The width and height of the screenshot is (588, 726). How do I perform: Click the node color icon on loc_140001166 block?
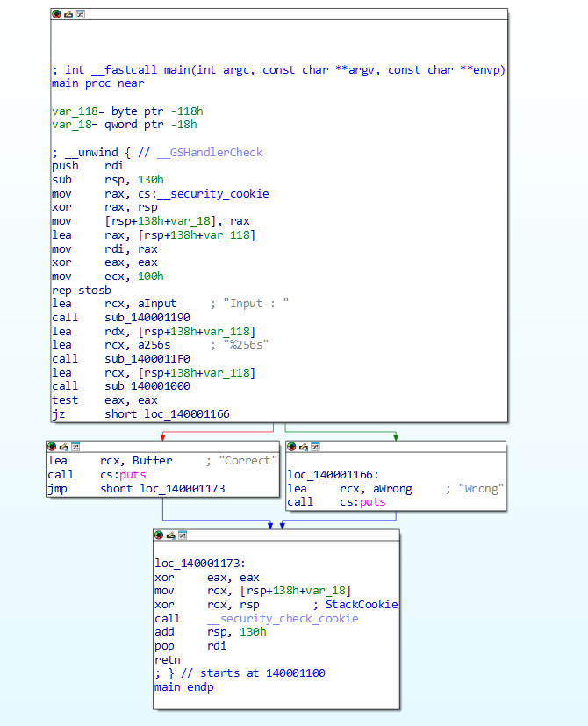tap(291, 447)
